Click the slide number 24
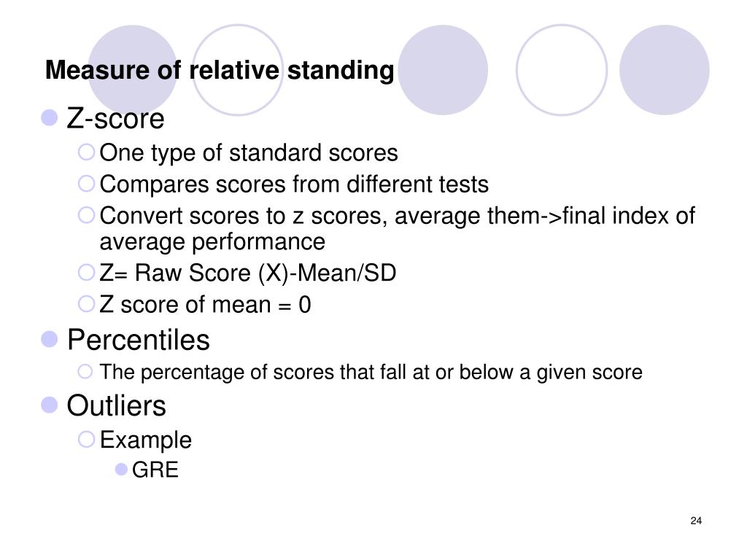The image size is (747, 560). click(696, 521)
